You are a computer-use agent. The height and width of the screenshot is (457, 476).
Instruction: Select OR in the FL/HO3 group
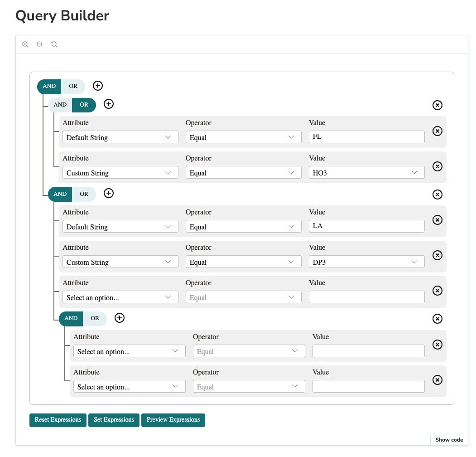coord(84,105)
